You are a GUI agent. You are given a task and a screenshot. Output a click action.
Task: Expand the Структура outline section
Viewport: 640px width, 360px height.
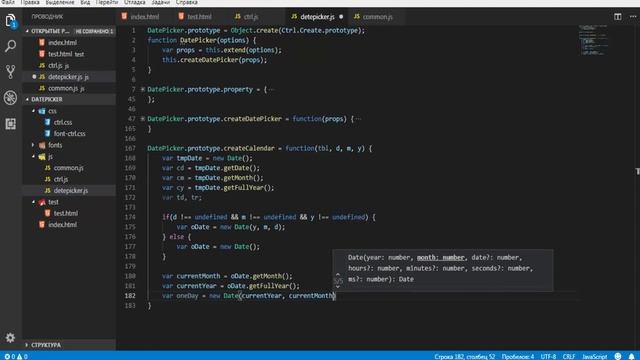(x=27, y=345)
